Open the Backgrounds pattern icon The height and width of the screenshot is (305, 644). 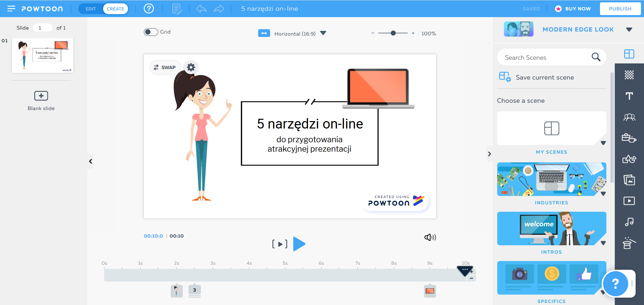coord(629,75)
